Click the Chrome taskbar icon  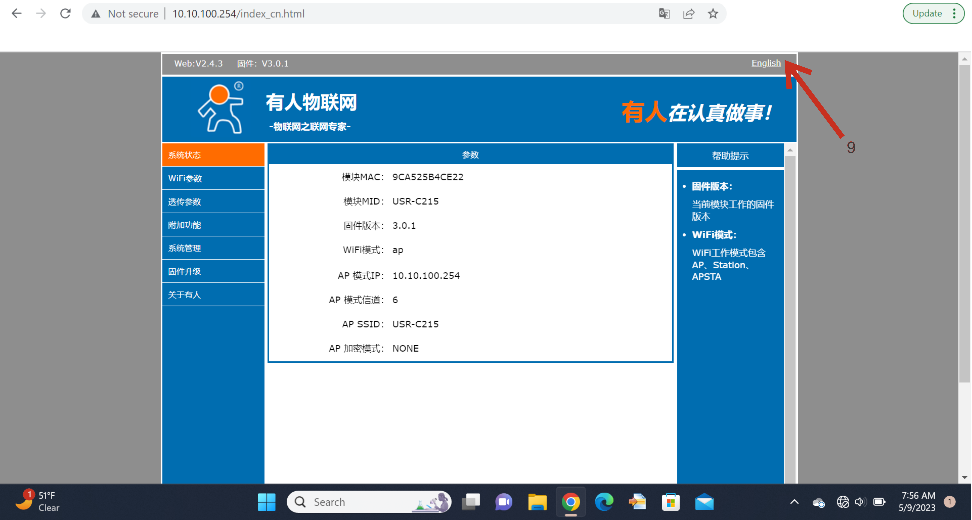pos(571,502)
